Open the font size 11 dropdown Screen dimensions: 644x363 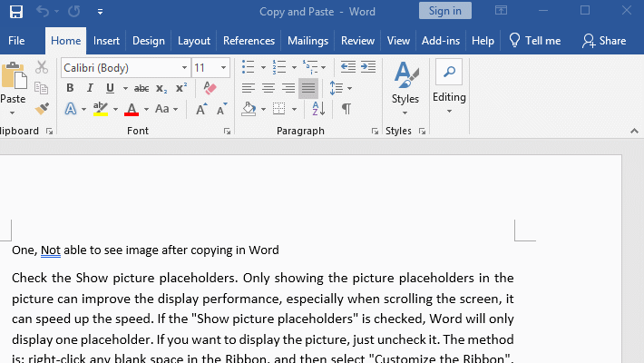pos(224,68)
